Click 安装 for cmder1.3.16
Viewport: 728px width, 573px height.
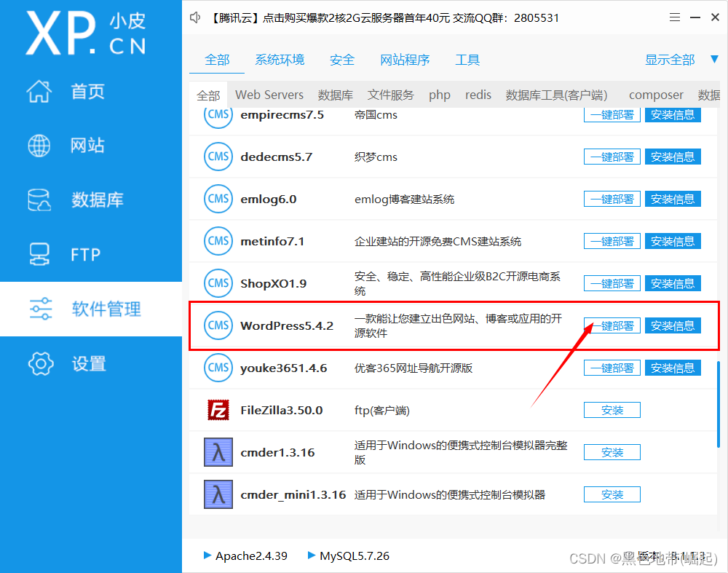[x=612, y=453]
